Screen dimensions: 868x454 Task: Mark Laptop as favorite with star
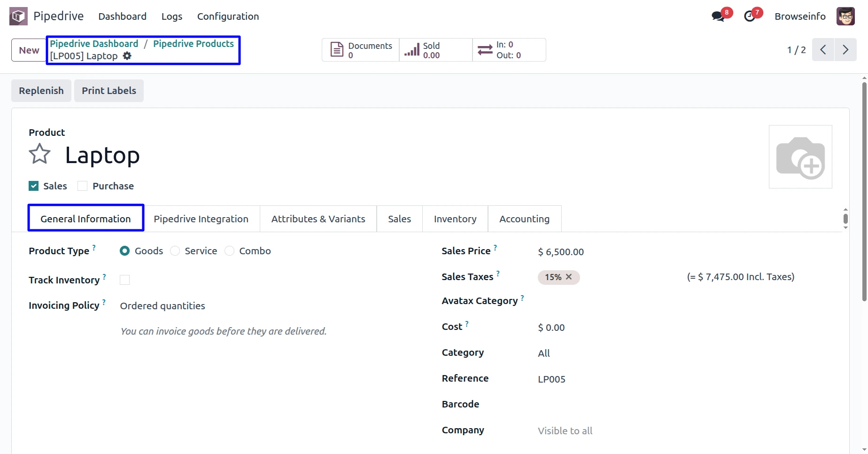(39, 154)
